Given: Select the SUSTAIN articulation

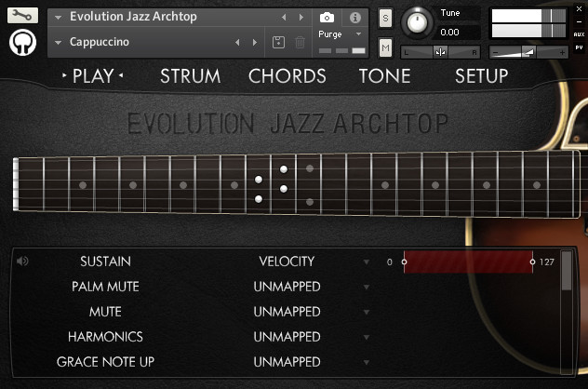Looking at the screenshot, I should click(x=106, y=262).
